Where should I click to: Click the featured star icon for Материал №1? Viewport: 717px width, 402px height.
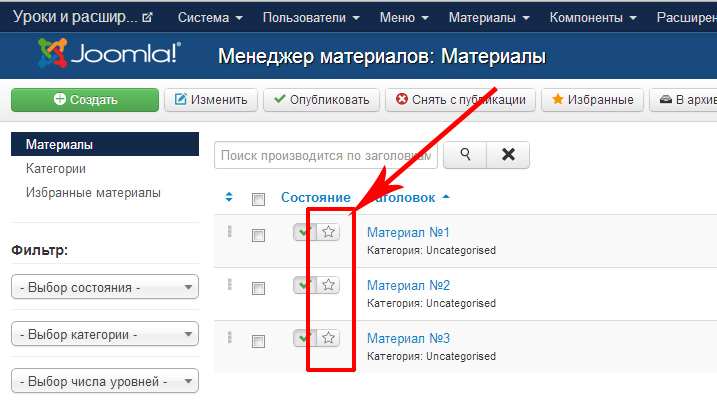coord(329,232)
